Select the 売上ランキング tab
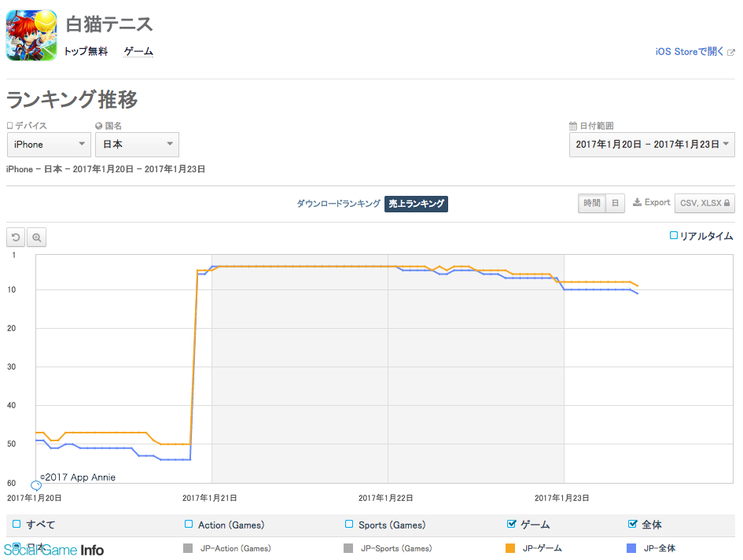The height and width of the screenshot is (560, 743). click(416, 204)
